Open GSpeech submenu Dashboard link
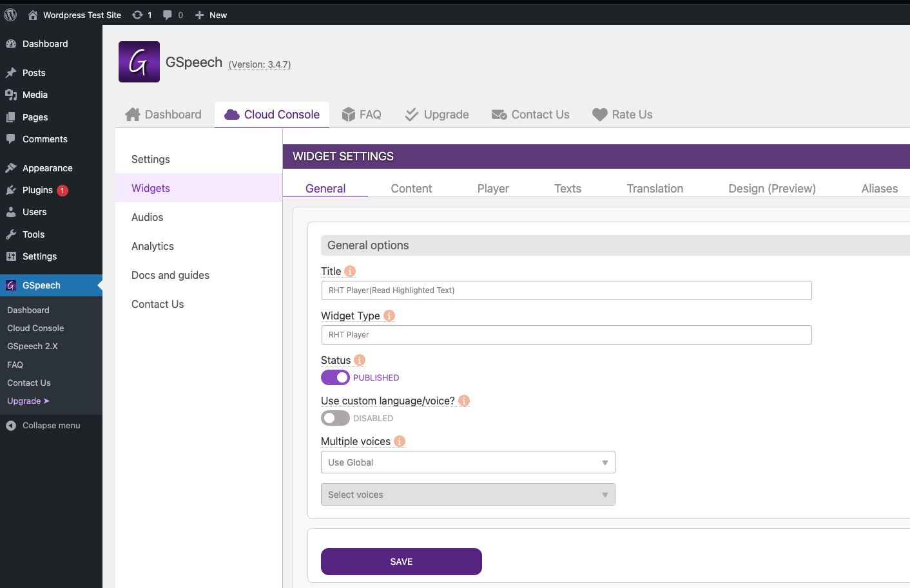 click(28, 310)
